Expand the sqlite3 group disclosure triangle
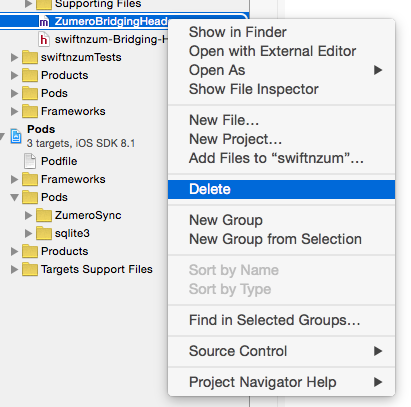 pos(28,233)
